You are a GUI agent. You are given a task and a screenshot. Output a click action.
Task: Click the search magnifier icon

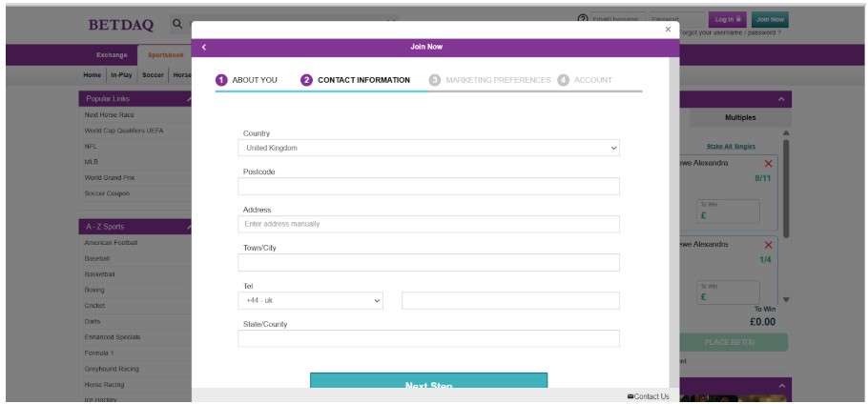tap(177, 24)
